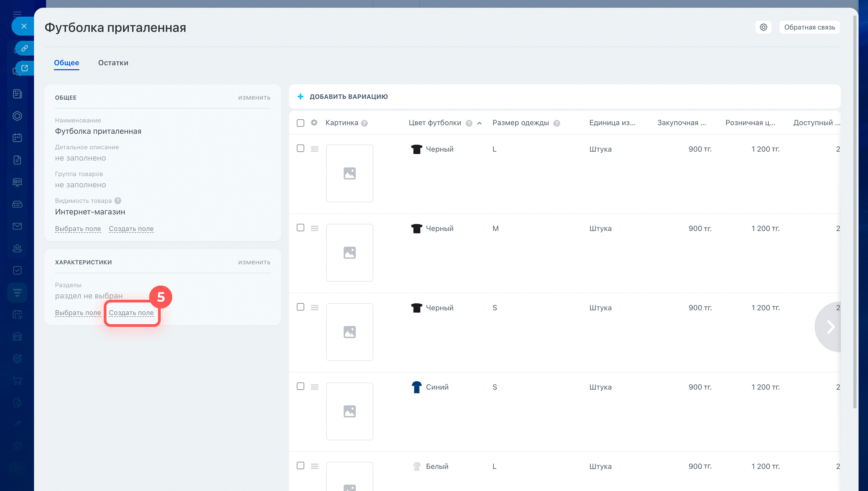
Task: Click the open in new window icon
Action: point(24,68)
